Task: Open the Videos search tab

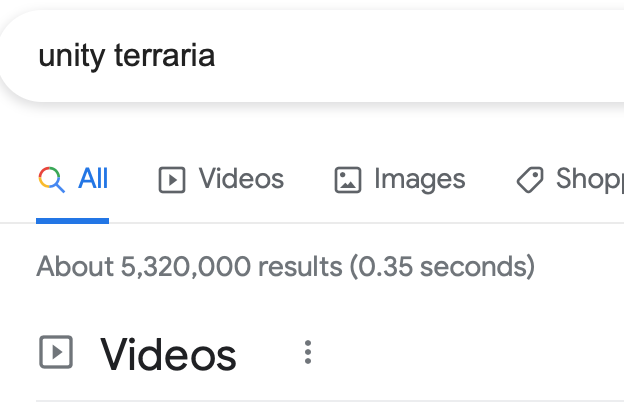Action: pos(240,180)
